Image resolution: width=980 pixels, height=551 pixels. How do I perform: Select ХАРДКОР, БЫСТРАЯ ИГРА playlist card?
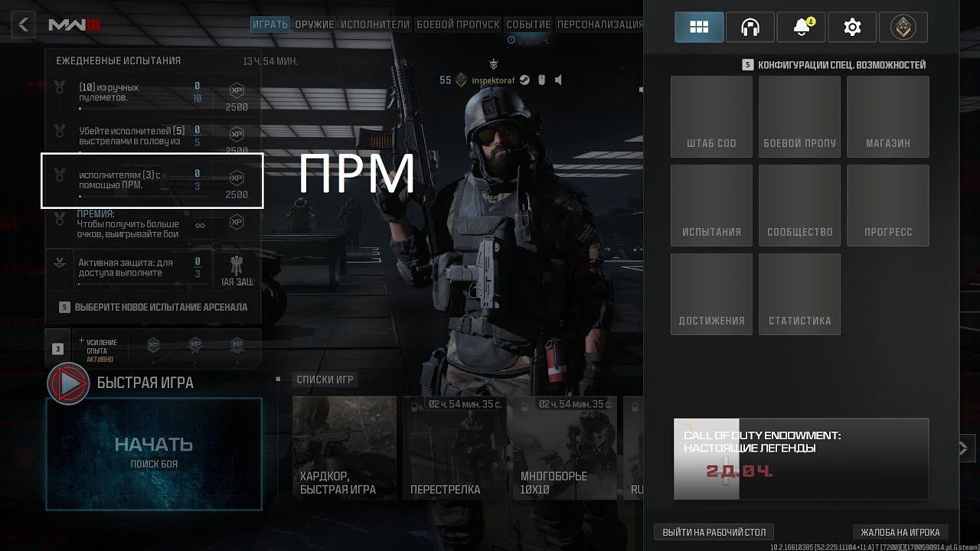(x=345, y=448)
